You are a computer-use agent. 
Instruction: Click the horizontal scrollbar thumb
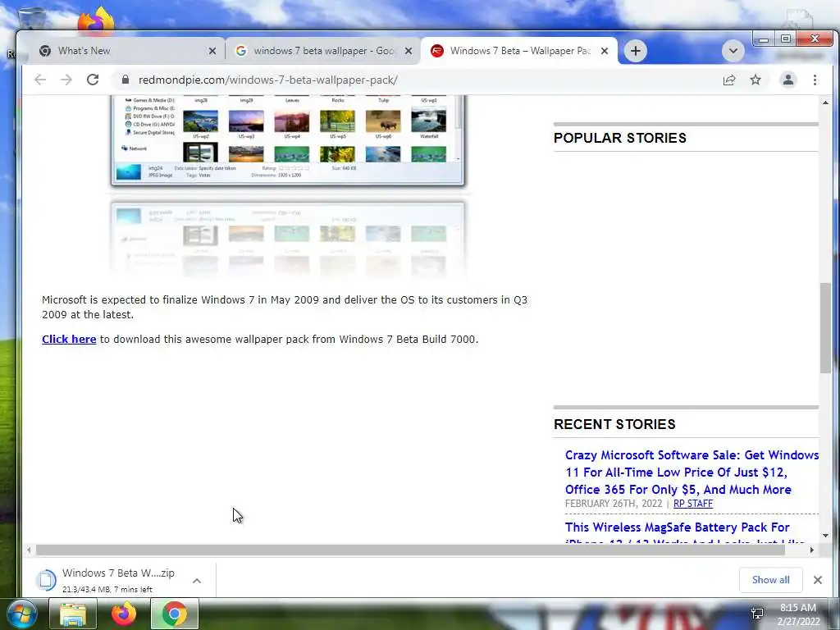pos(410,550)
